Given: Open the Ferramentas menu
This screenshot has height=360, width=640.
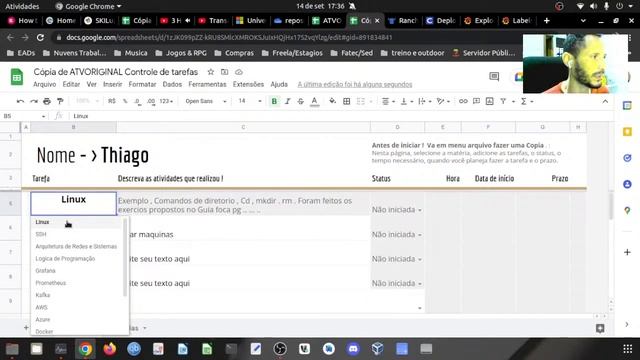Looking at the screenshot, I should coord(207,84).
